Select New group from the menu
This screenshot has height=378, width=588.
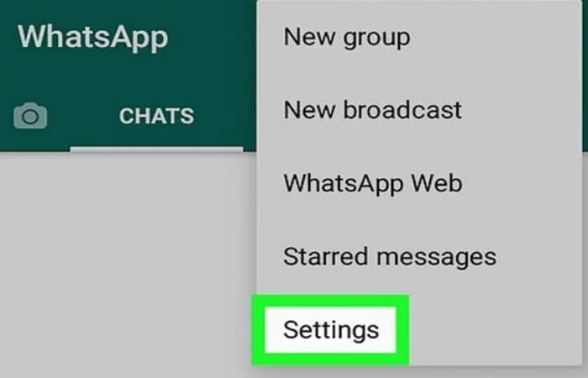click(x=419, y=38)
